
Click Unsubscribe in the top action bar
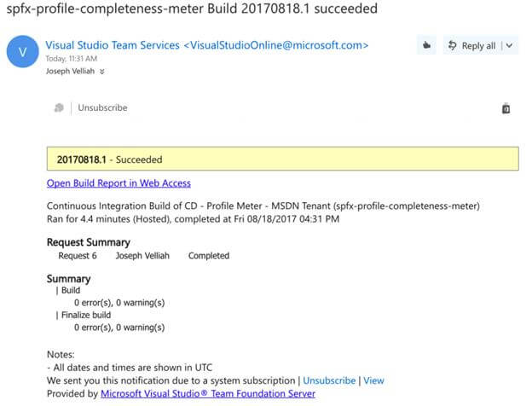(102, 108)
